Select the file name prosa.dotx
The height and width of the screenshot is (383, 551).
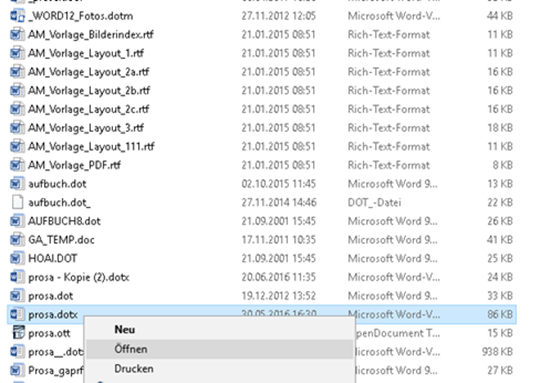[x=53, y=314]
